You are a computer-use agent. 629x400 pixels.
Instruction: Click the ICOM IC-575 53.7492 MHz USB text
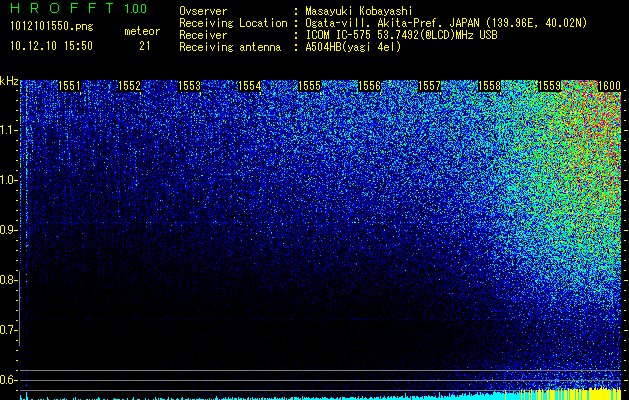point(401,35)
